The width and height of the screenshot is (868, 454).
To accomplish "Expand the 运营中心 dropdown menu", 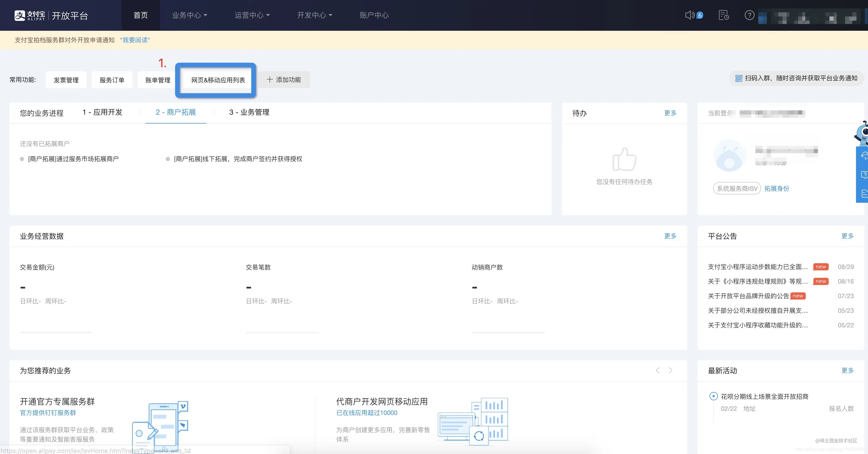I will point(252,15).
